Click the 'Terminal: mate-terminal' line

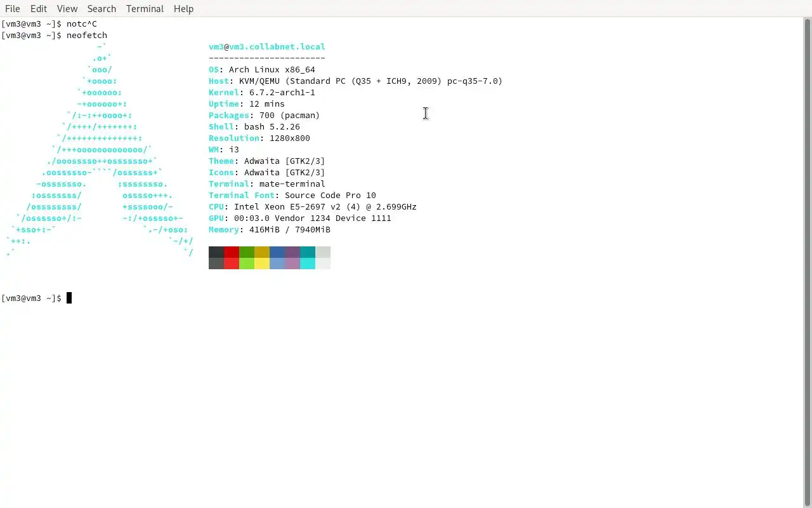(x=267, y=184)
